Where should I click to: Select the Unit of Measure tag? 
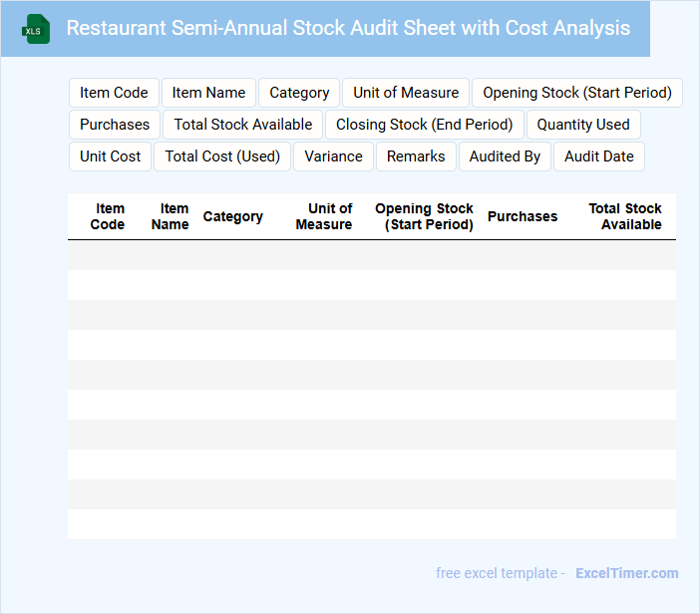(x=406, y=93)
